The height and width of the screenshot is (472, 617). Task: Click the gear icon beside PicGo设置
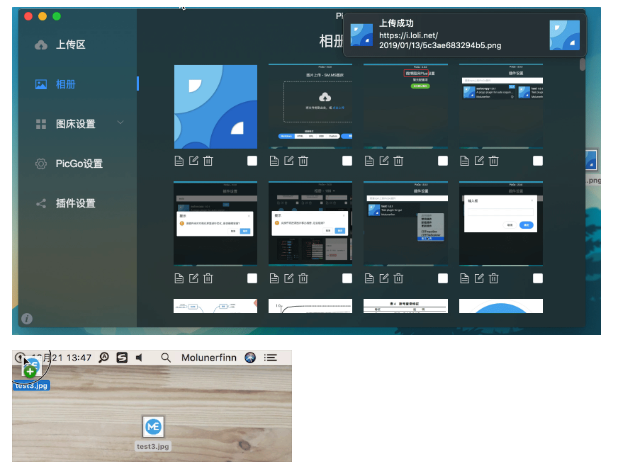pyautogui.click(x=41, y=164)
